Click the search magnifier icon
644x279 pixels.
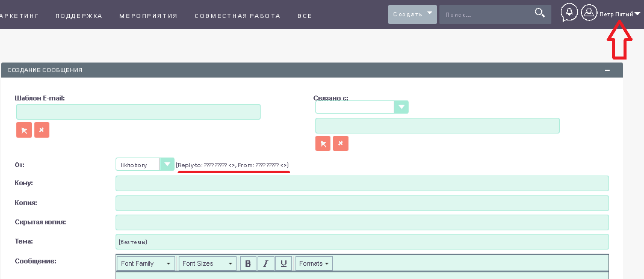click(540, 13)
